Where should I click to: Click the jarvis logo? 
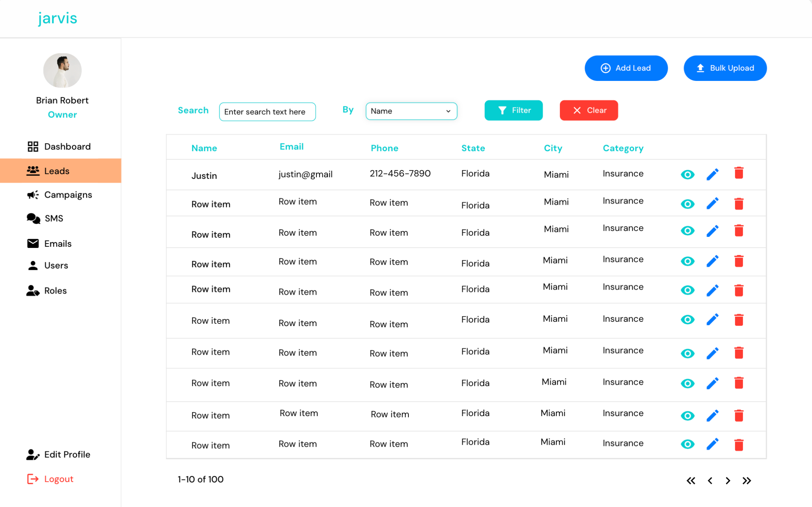(57, 18)
